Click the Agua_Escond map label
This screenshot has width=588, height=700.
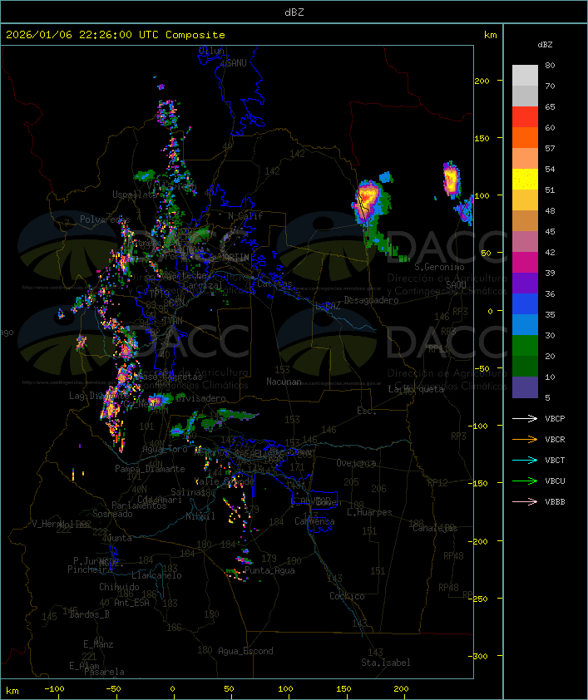pyautogui.click(x=245, y=651)
